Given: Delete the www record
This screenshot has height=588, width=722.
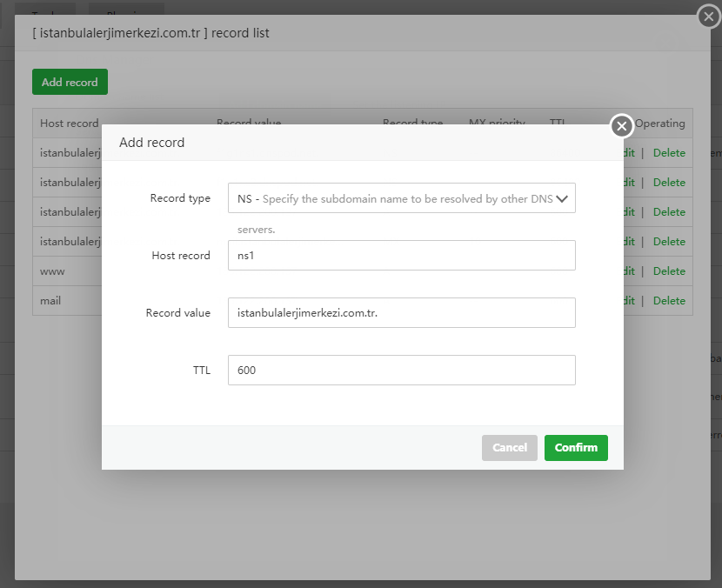Looking at the screenshot, I should pyautogui.click(x=669, y=271).
